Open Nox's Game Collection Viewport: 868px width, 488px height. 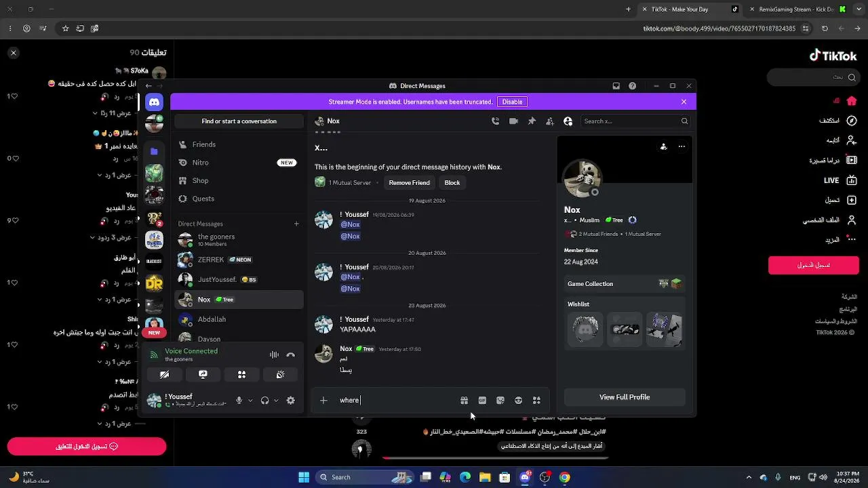pos(625,284)
